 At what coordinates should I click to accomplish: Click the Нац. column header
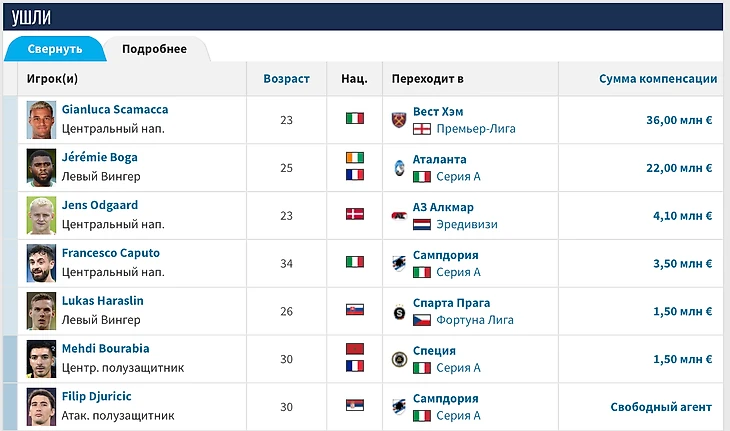(354, 79)
